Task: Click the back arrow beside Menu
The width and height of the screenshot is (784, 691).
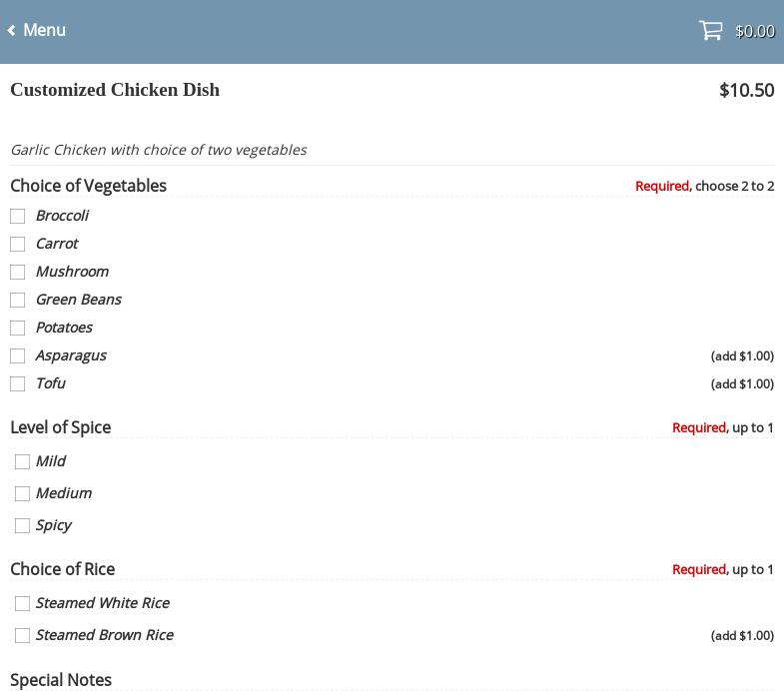Action: tap(12, 31)
